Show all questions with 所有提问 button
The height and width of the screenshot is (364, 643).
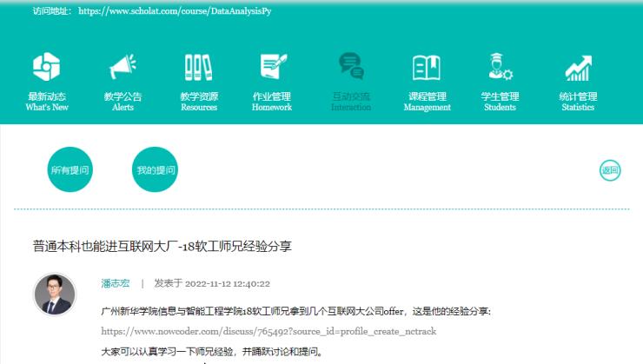coord(70,170)
